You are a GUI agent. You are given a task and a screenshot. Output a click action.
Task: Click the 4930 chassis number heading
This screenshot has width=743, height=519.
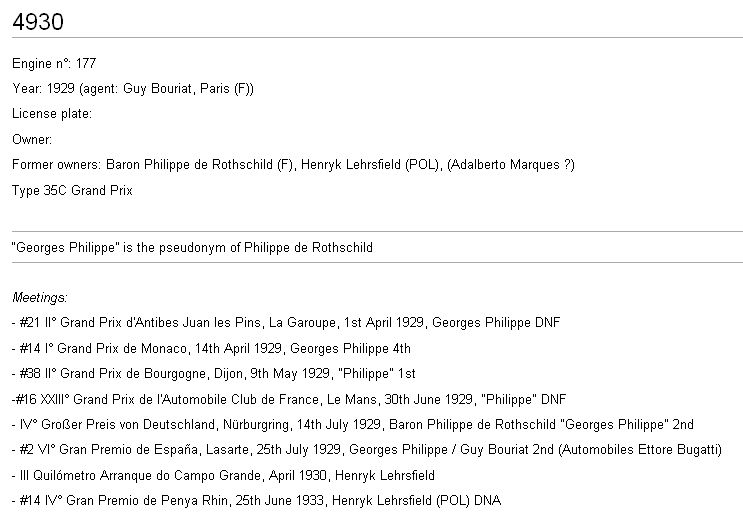[36, 21]
